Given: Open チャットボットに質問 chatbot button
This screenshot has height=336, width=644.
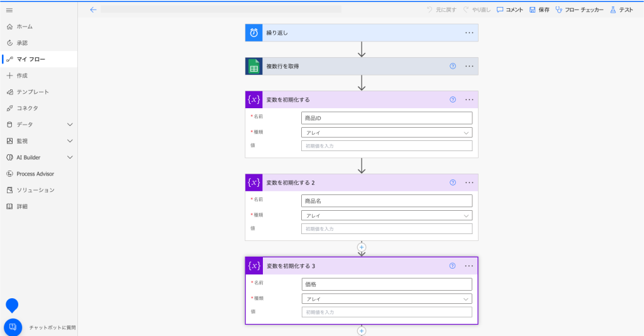Looking at the screenshot, I should pyautogui.click(x=13, y=327).
